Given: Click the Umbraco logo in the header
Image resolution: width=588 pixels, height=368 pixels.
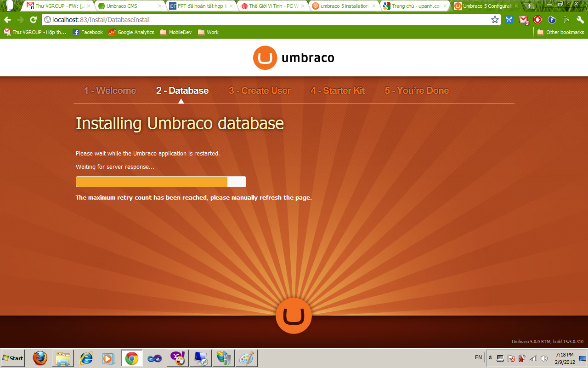Looking at the screenshot, I should click(294, 58).
